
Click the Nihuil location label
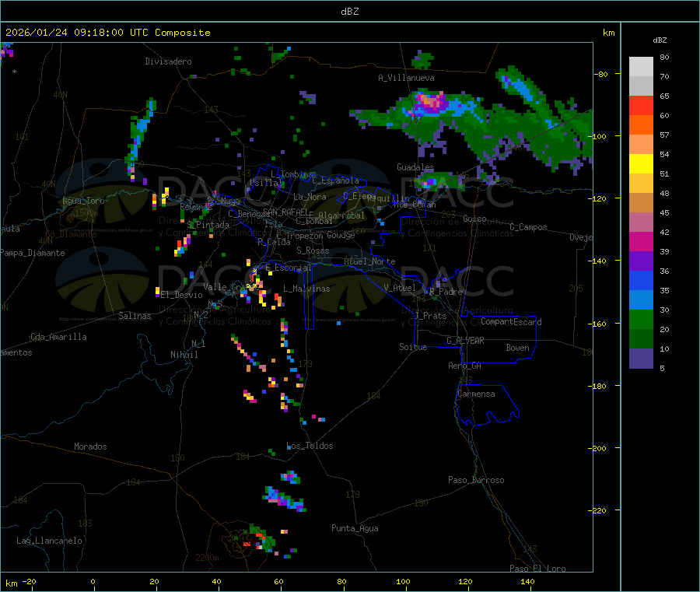tap(184, 355)
